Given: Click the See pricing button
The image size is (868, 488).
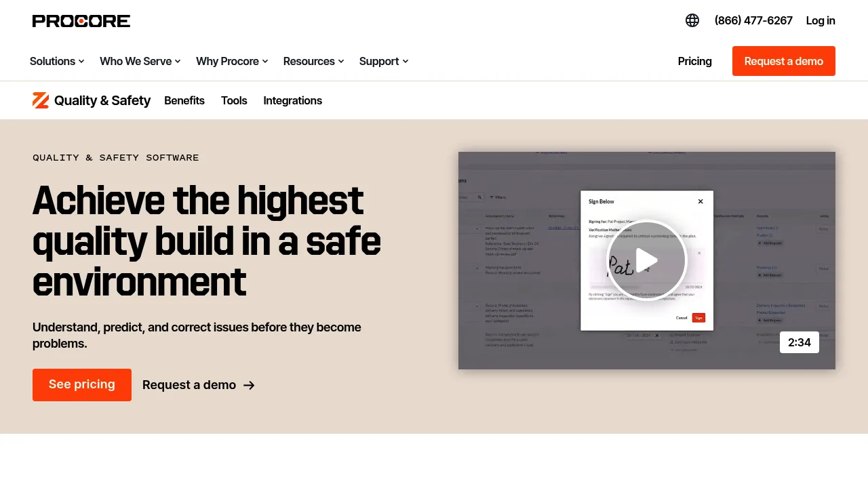Looking at the screenshot, I should pos(82,385).
